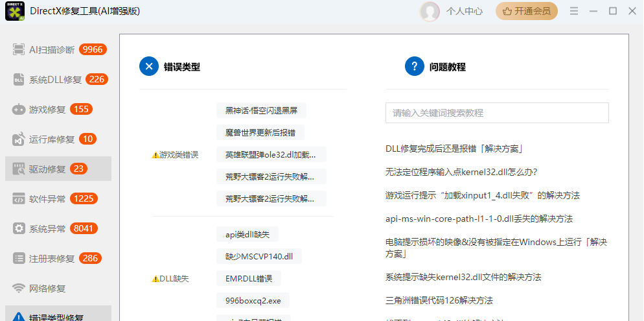The height and width of the screenshot is (321, 644).
Task: Click the user avatar icon
Action: click(x=430, y=12)
